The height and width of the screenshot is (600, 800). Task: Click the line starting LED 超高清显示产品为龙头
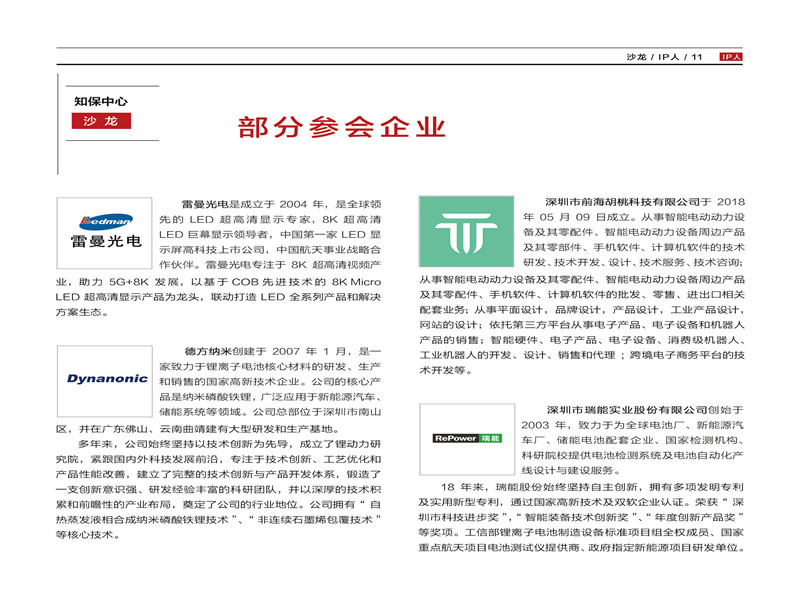point(218,297)
